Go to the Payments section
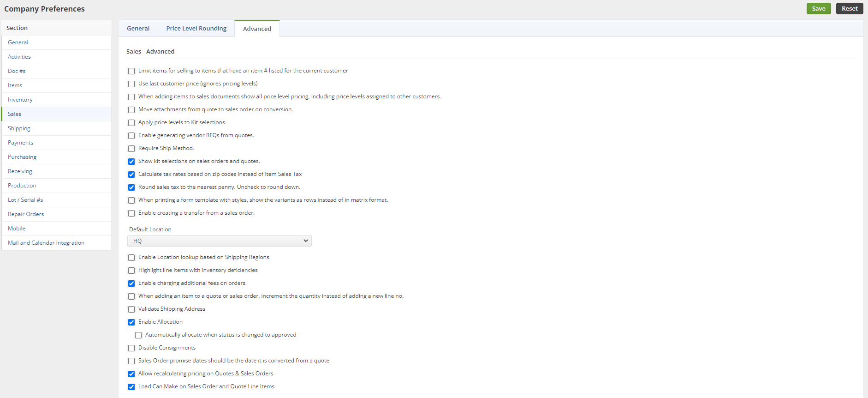 (x=56, y=143)
